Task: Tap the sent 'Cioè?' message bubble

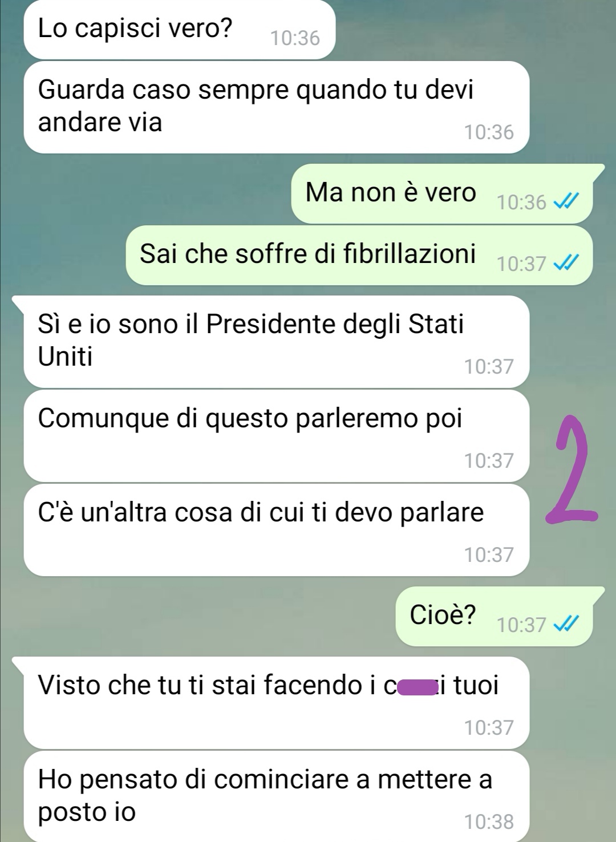Action: 494,616
